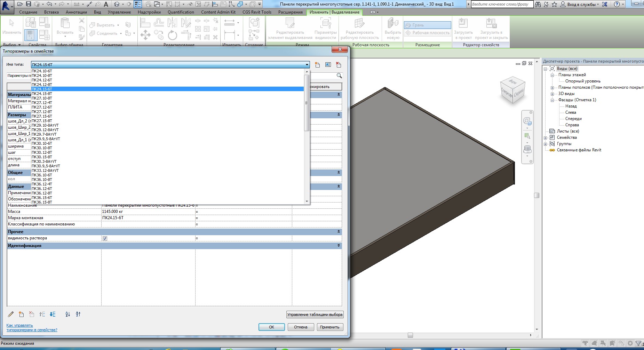The image size is (644, 350).
Task: Click the type list vertical scrollbar thumb
Action: pyautogui.click(x=307, y=103)
